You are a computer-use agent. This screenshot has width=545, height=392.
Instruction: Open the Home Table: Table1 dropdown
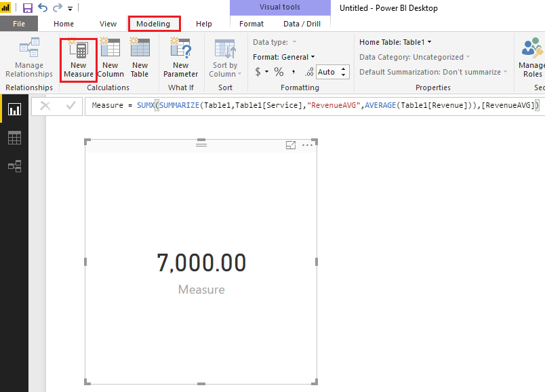[396, 42]
